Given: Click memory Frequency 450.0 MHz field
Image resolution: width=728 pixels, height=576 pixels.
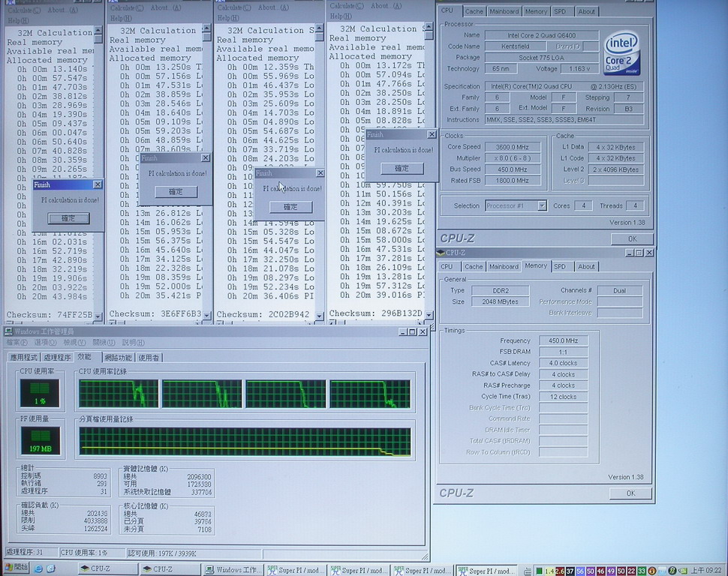Looking at the screenshot, I should (x=563, y=340).
